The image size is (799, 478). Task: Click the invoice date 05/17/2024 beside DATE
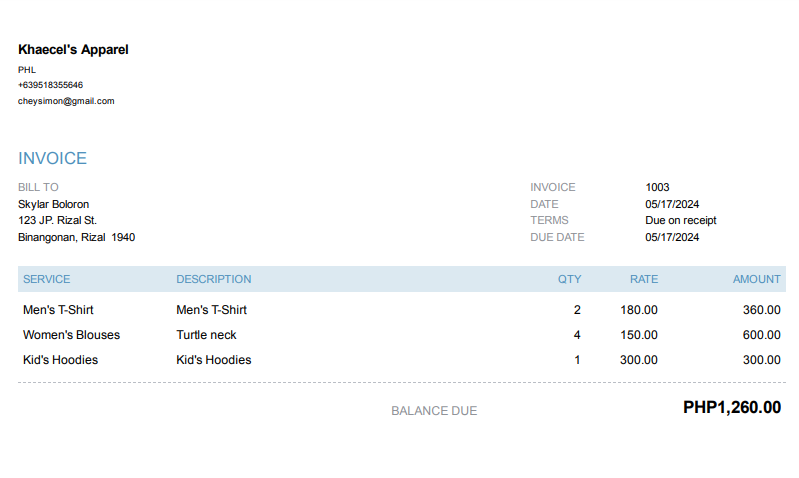point(672,204)
